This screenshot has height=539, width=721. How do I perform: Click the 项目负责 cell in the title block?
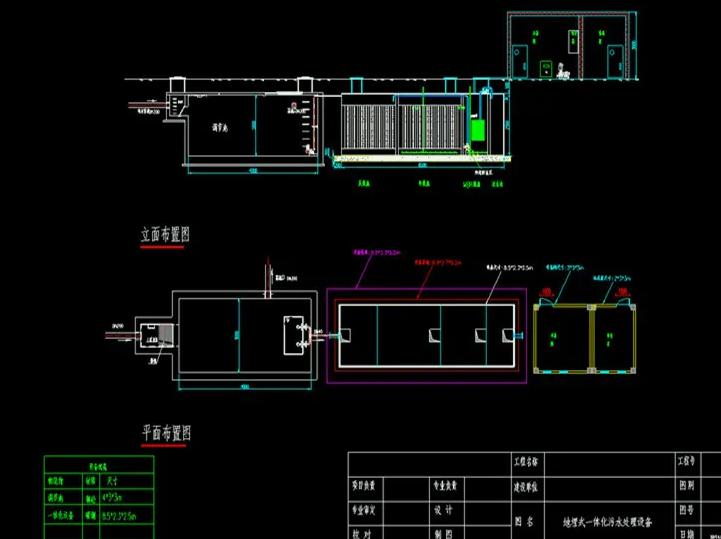(362, 485)
